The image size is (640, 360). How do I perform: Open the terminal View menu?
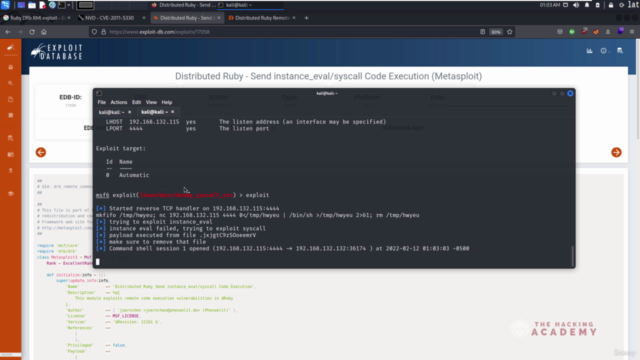coord(151,102)
